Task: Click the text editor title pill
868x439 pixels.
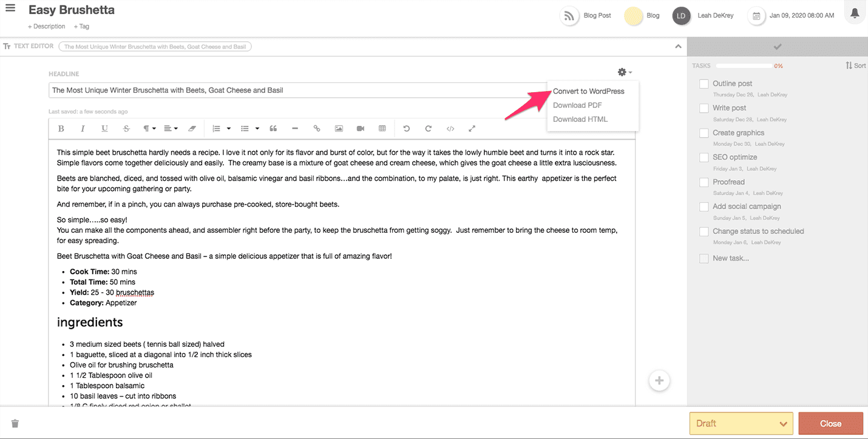Action: (x=155, y=47)
